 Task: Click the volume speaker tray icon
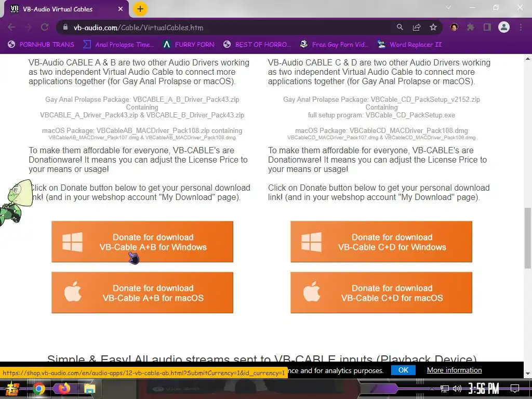[x=457, y=389]
